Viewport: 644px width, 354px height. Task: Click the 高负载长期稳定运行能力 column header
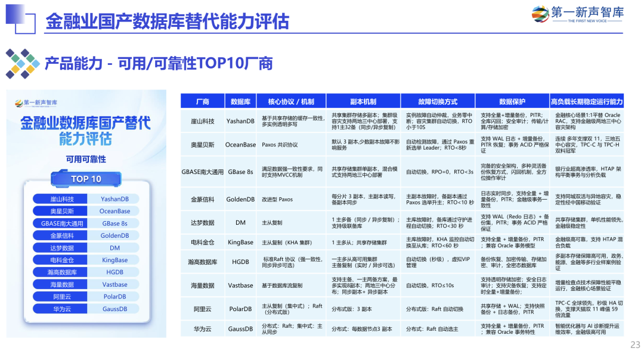pyautogui.click(x=587, y=101)
